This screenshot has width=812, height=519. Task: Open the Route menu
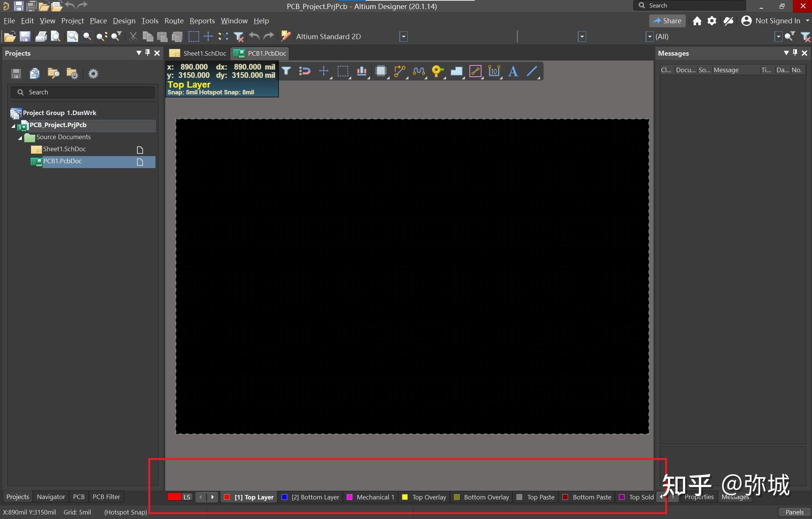(x=174, y=21)
